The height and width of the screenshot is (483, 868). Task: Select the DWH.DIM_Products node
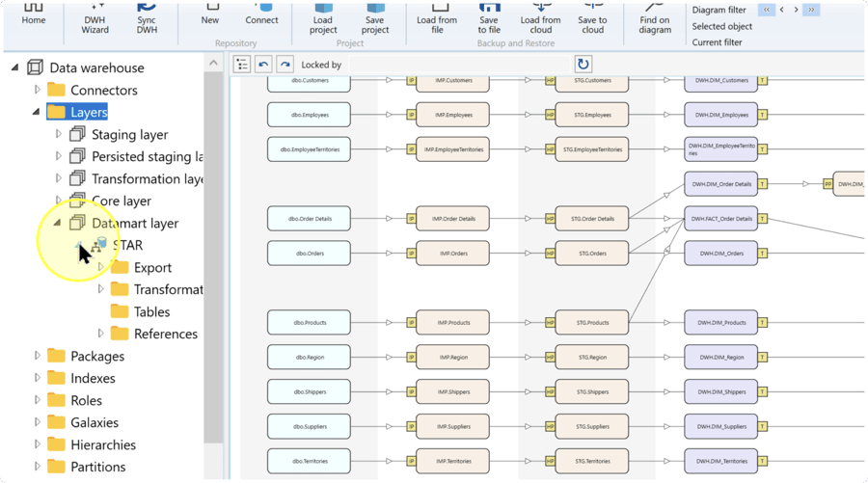(x=720, y=323)
